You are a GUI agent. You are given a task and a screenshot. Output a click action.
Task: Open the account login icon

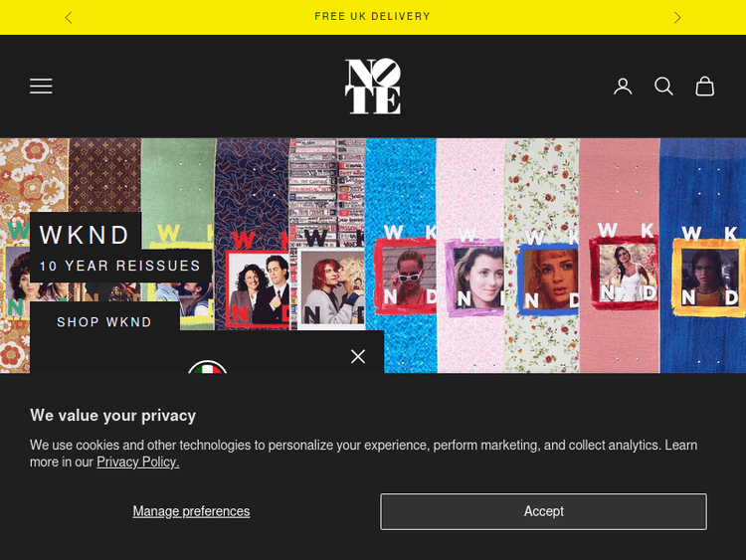coord(623,87)
